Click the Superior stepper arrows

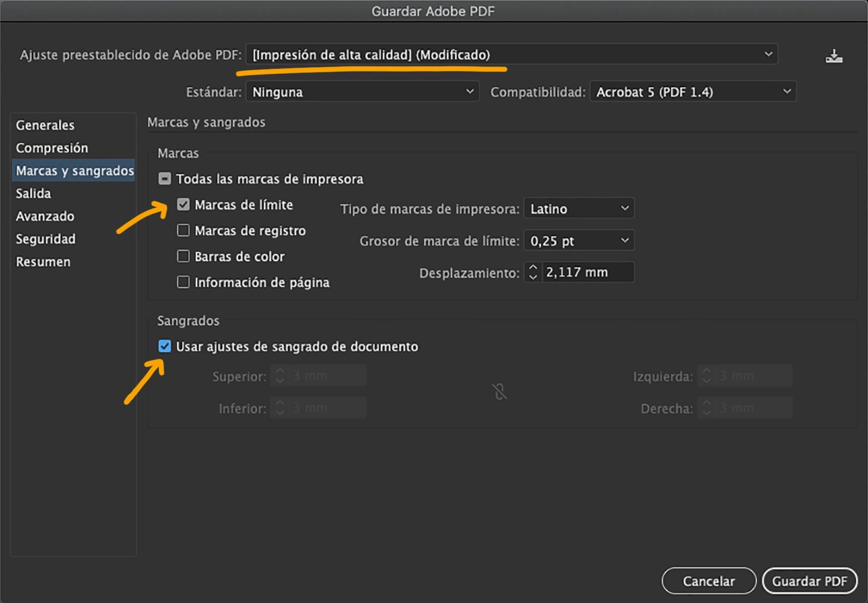280,376
